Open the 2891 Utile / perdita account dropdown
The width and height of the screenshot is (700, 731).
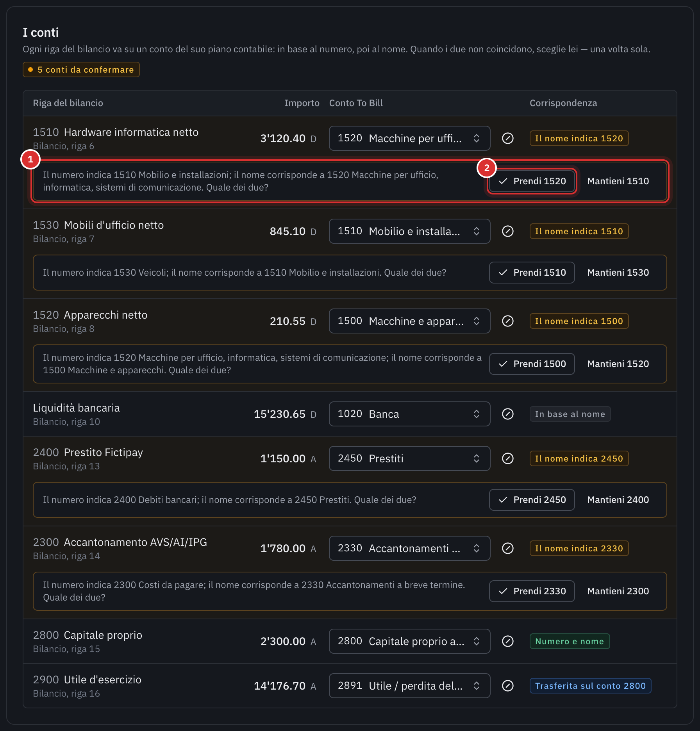pyautogui.click(x=409, y=686)
